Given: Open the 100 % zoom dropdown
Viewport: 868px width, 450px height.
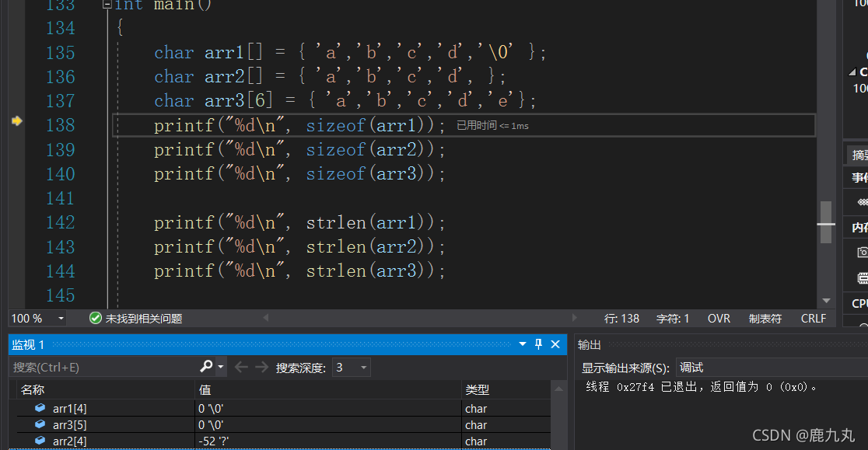Looking at the screenshot, I should (61, 319).
